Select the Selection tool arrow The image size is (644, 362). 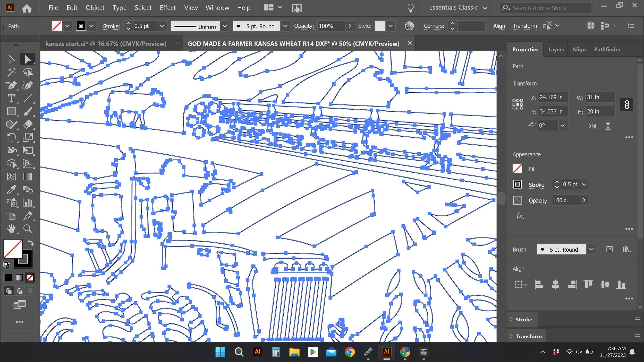tap(11, 59)
